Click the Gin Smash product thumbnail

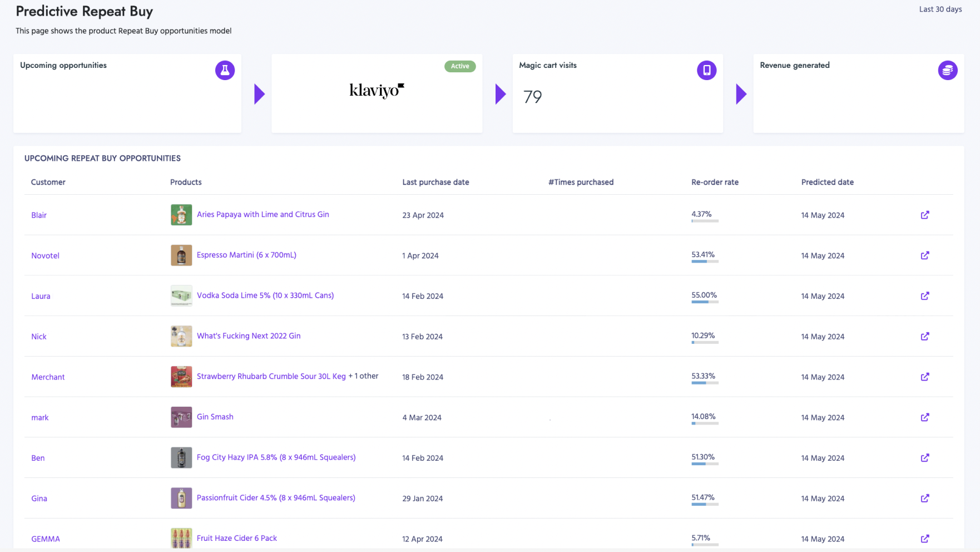(181, 417)
